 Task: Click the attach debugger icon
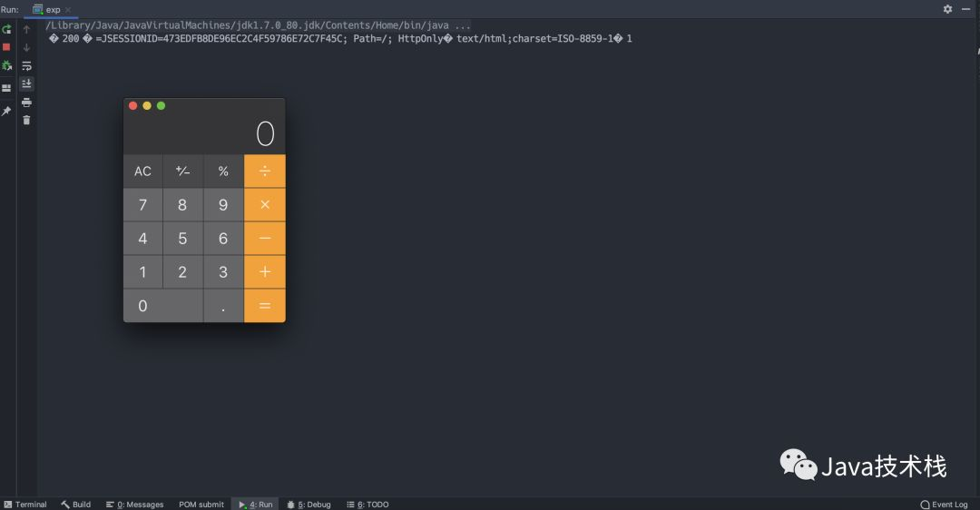(6, 65)
